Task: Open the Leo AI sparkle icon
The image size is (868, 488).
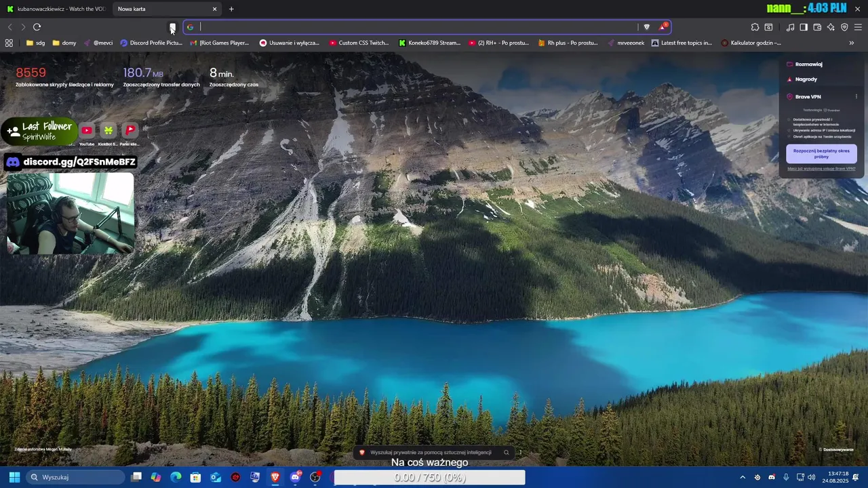Action: click(x=831, y=27)
